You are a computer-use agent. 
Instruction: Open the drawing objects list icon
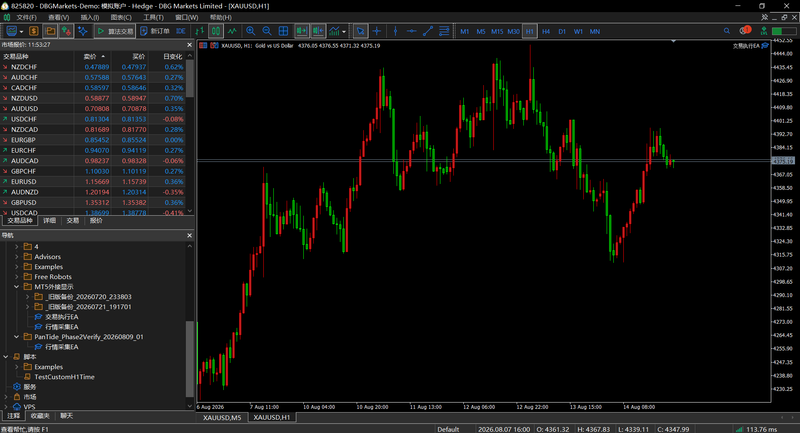point(444,31)
